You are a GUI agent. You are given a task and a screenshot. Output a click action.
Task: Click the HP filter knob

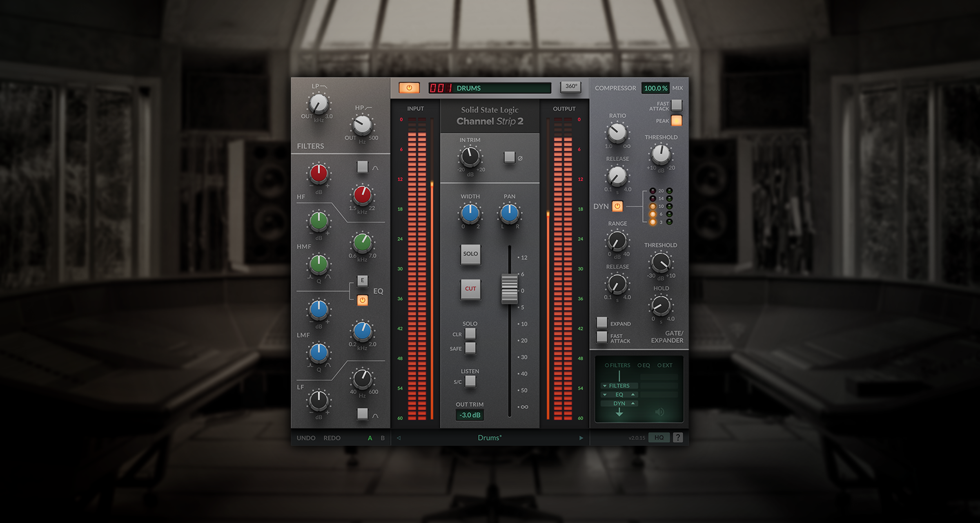[x=362, y=125]
